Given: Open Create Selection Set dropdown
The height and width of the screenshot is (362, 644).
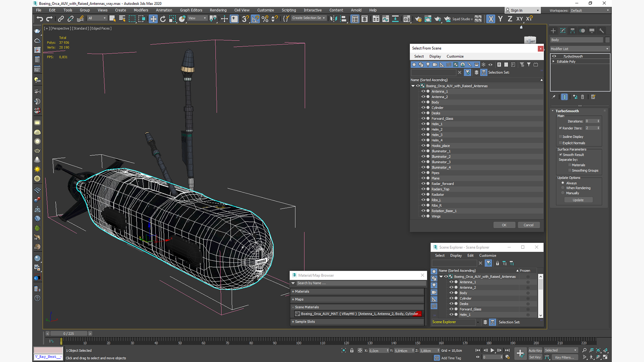Looking at the screenshot, I should (x=309, y=18).
